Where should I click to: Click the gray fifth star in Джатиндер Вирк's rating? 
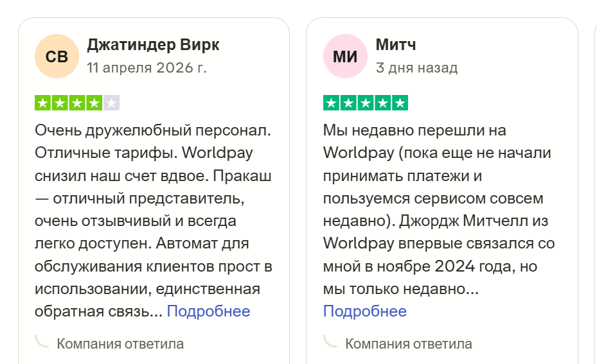point(111,103)
